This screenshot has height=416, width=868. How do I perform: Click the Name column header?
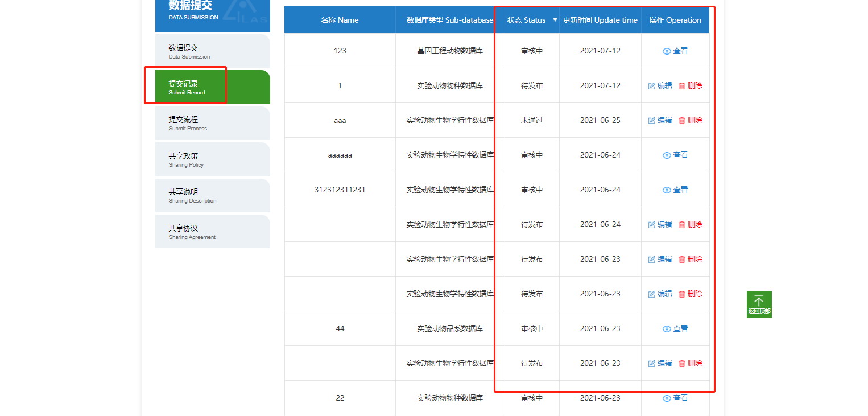pyautogui.click(x=340, y=20)
